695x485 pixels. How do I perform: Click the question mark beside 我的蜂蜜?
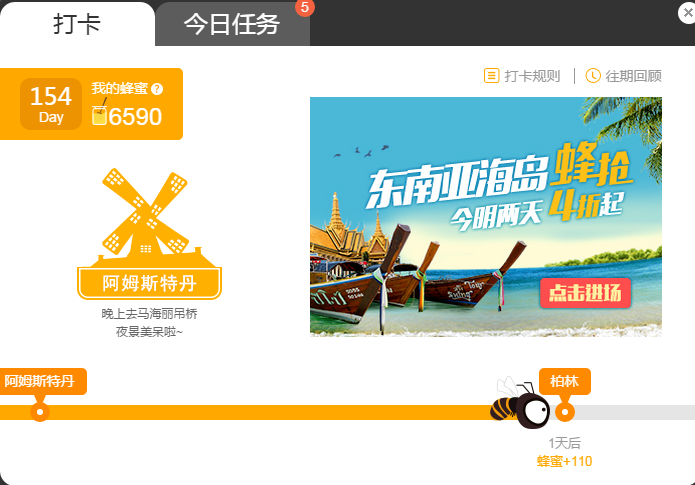[157, 89]
